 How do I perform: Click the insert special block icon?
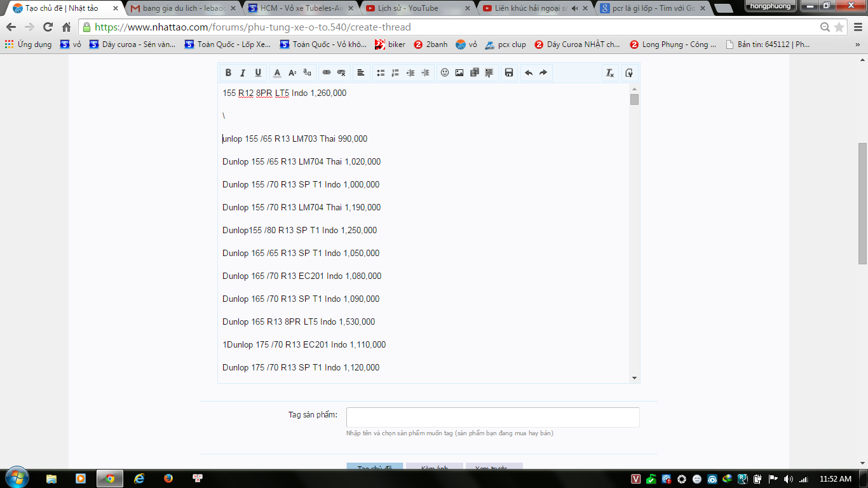pyautogui.click(x=489, y=73)
